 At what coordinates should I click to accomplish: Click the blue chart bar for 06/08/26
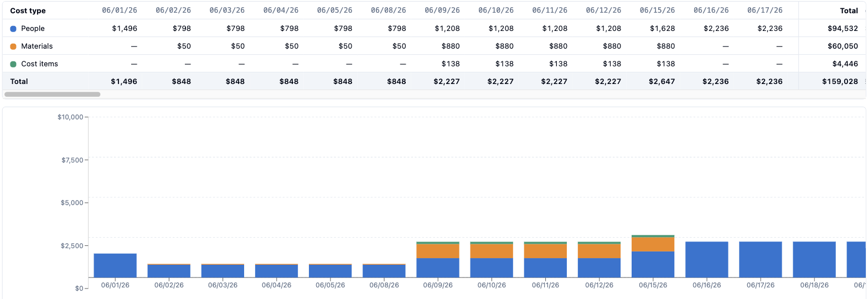pos(384,271)
